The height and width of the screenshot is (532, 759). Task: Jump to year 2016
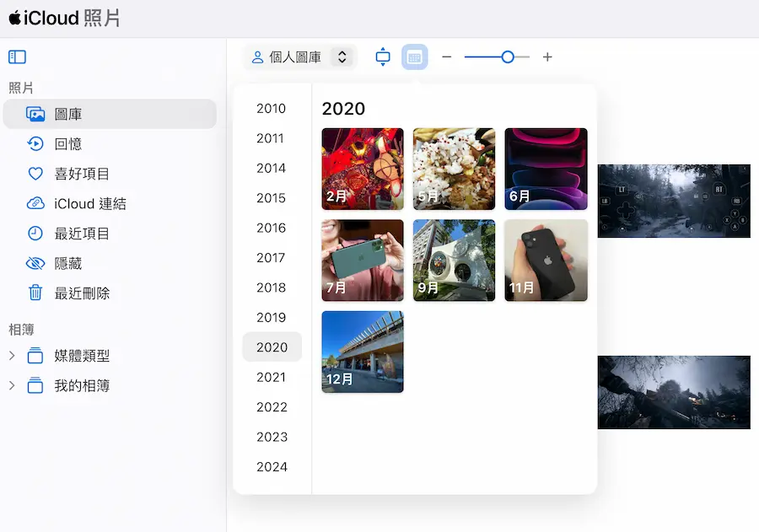coord(272,228)
